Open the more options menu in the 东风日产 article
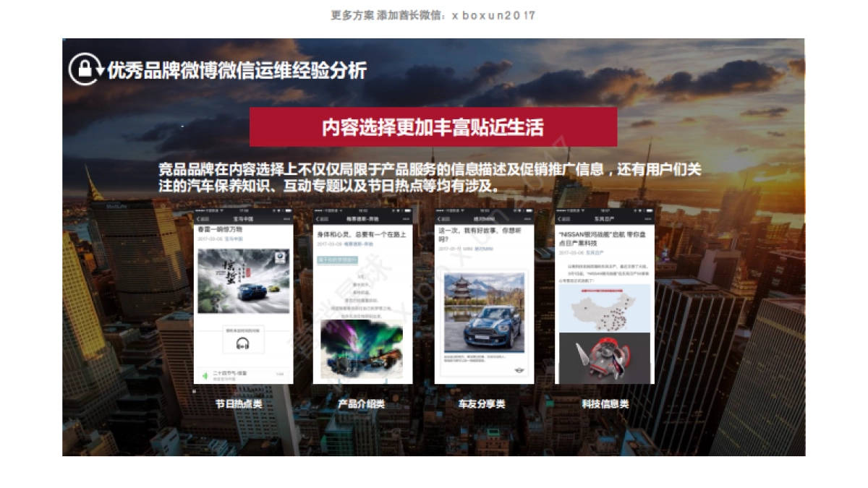The width and height of the screenshot is (868, 488). click(x=647, y=219)
